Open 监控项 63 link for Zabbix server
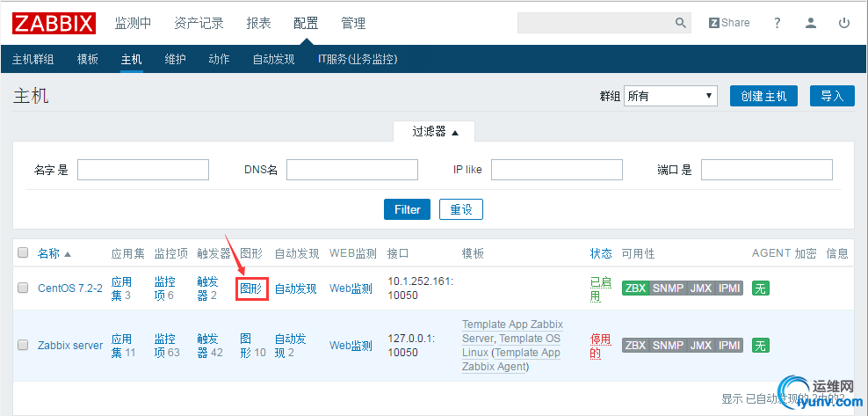 click(x=167, y=346)
